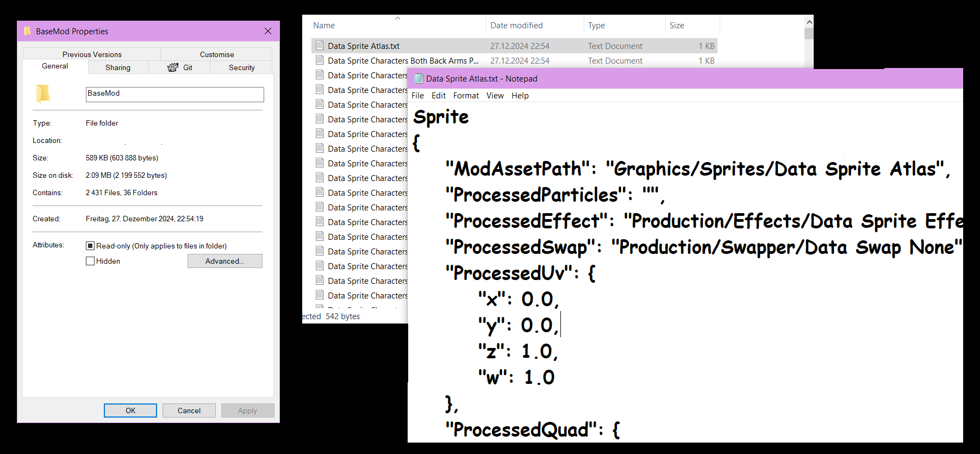Click the 2 431 Files, 36 Folders value
Image resolution: width=980 pixels, height=454 pixels.
[121, 192]
